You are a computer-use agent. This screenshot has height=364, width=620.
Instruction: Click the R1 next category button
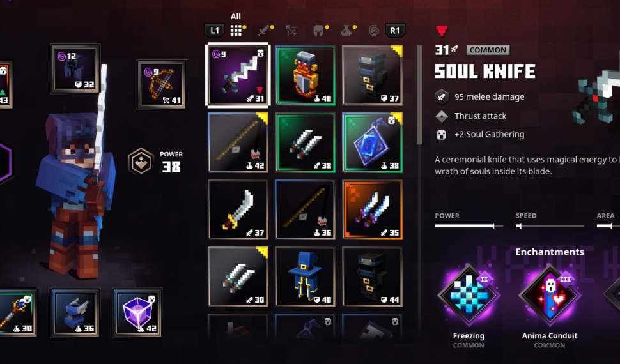pyautogui.click(x=394, y=31)
